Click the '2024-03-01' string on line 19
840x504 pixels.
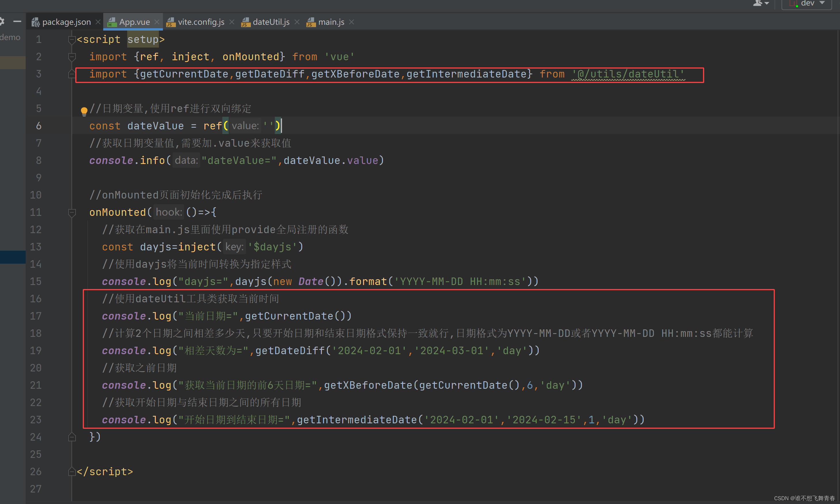(452, 351)
